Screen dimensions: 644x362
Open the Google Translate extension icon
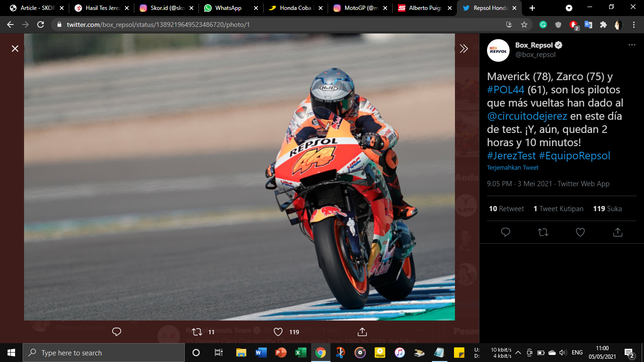click(588, 25)
